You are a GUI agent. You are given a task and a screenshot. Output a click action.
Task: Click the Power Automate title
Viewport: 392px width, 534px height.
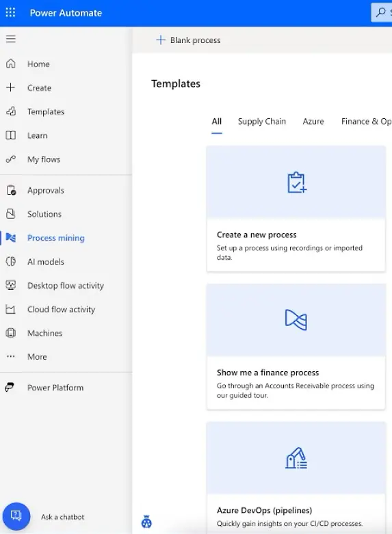66,13
